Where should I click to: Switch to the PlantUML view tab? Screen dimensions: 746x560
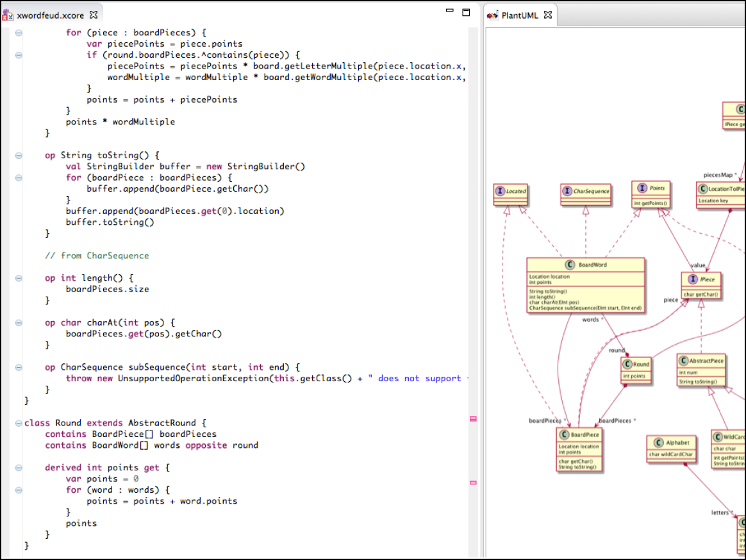point(520,15)
